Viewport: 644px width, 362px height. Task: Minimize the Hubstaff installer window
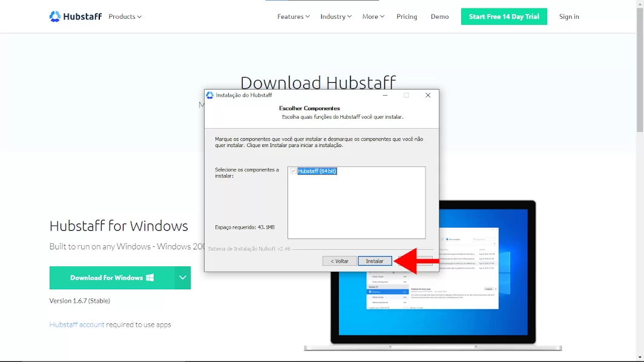tap(385, 95)
